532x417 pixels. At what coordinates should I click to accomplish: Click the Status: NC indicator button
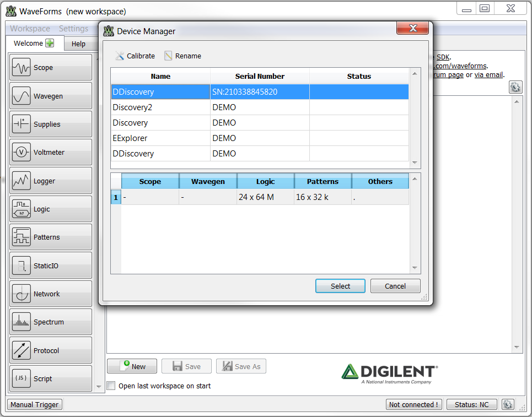click(471, 404)
